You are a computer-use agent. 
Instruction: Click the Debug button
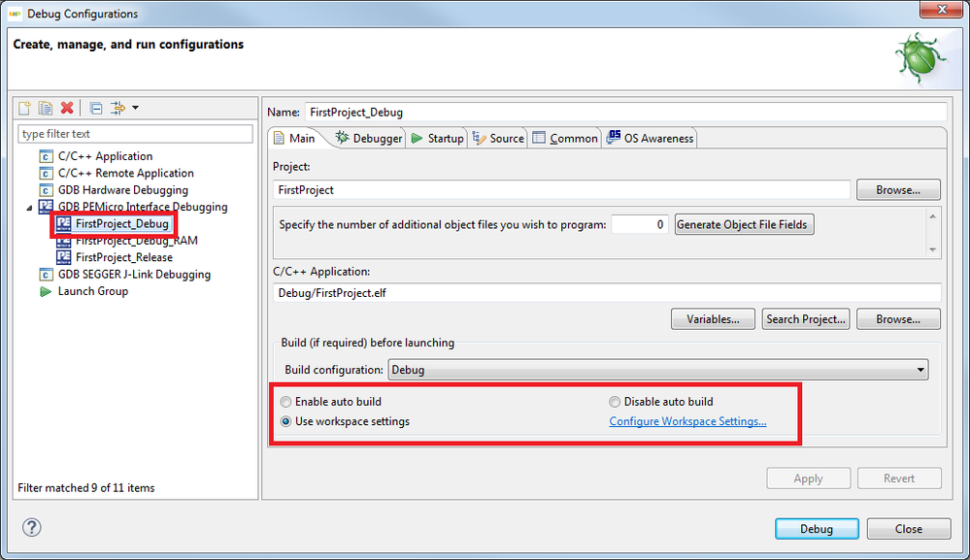pos(816,529)
